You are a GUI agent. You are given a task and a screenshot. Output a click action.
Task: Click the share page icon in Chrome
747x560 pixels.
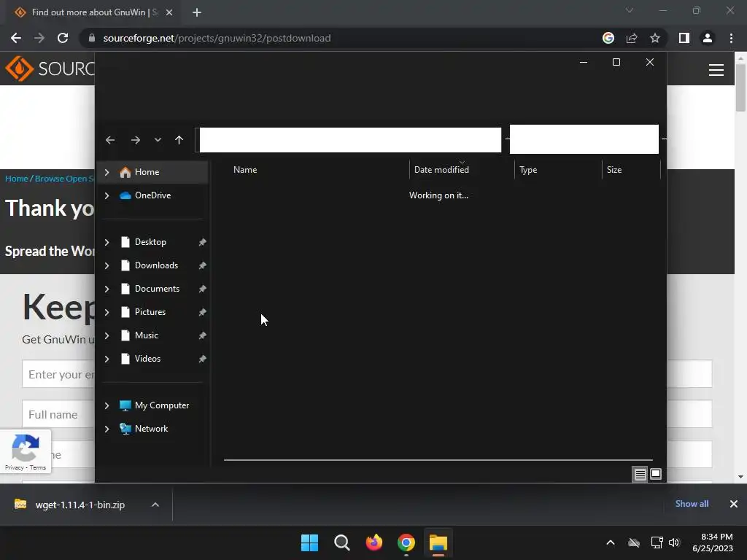click(x=632, y=38)
